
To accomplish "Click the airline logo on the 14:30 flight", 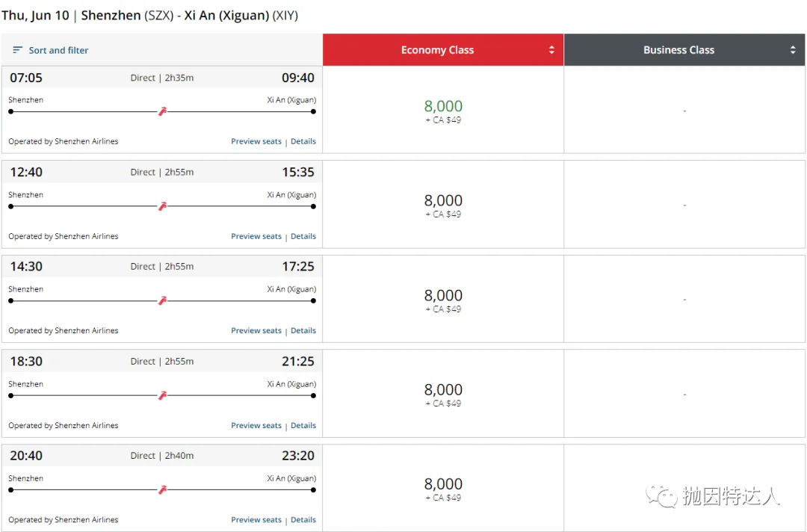I will click(x=162, y=300).
